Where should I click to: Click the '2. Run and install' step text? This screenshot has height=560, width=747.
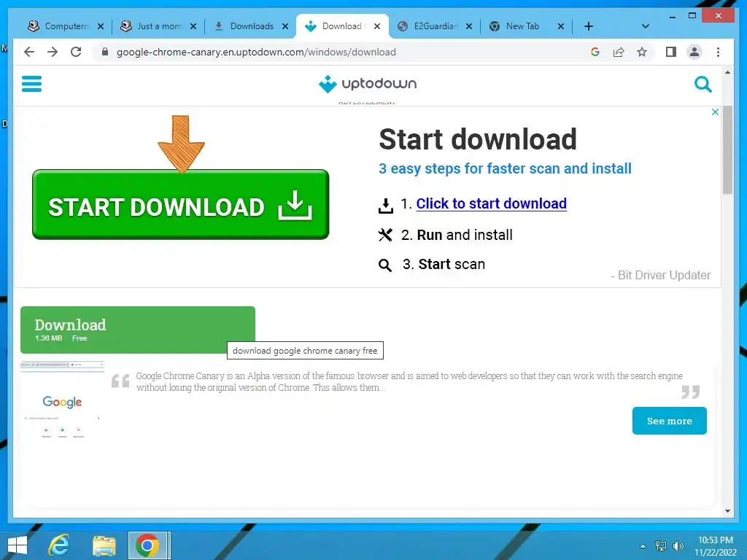[x=457, y=235]
